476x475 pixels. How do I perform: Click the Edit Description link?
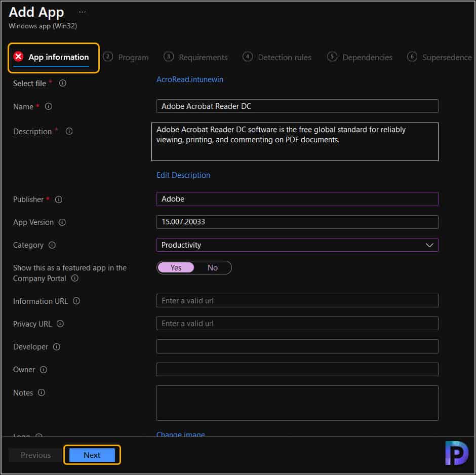(x=183, y=175)
